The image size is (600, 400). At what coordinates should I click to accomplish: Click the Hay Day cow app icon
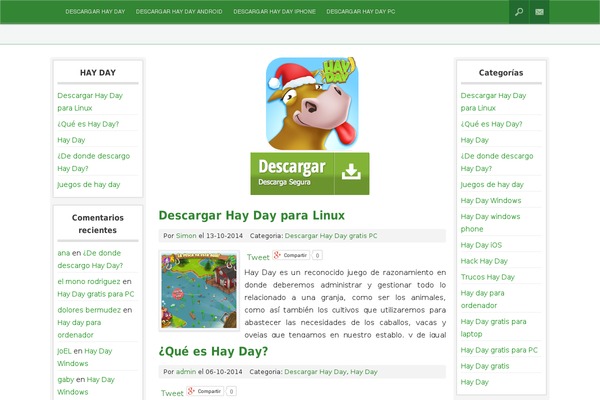312,103
